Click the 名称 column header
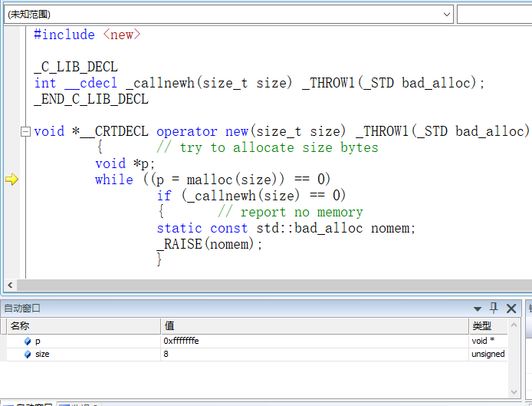Image resolution: width=532 pixels, height=406 pixels. pyautogui.click(x=84, y=326)
